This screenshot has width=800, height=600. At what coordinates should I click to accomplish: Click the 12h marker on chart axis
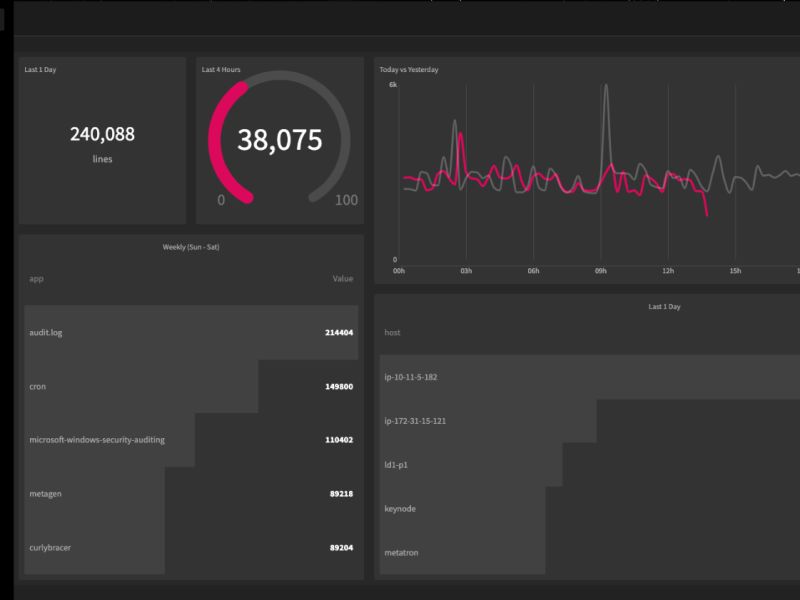tap(668, 271)
